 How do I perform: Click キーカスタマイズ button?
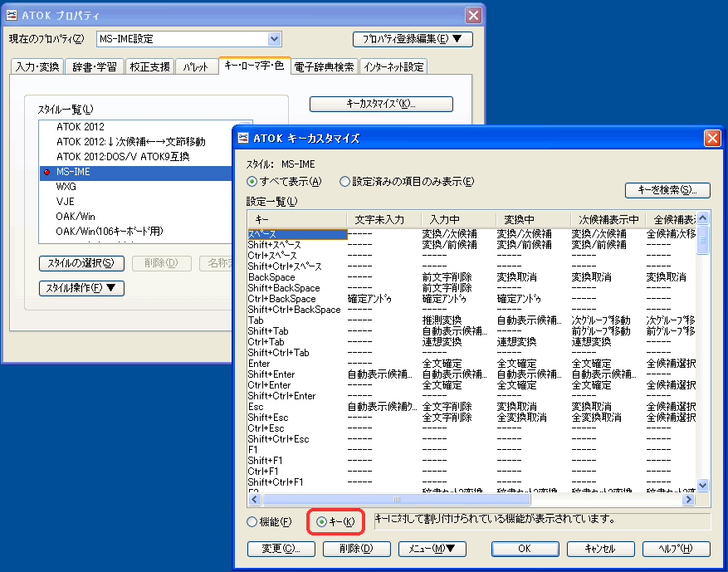click(x=381, y=104)
